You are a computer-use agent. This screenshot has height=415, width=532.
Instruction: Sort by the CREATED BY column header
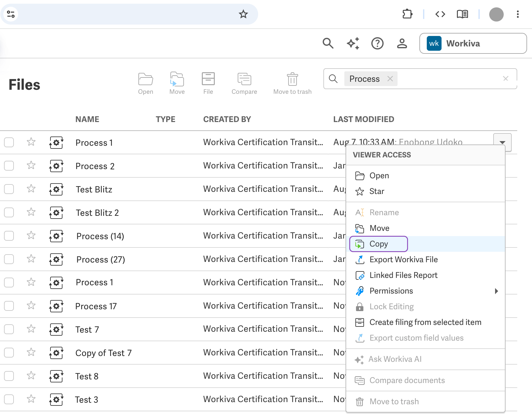coord(227,119)
